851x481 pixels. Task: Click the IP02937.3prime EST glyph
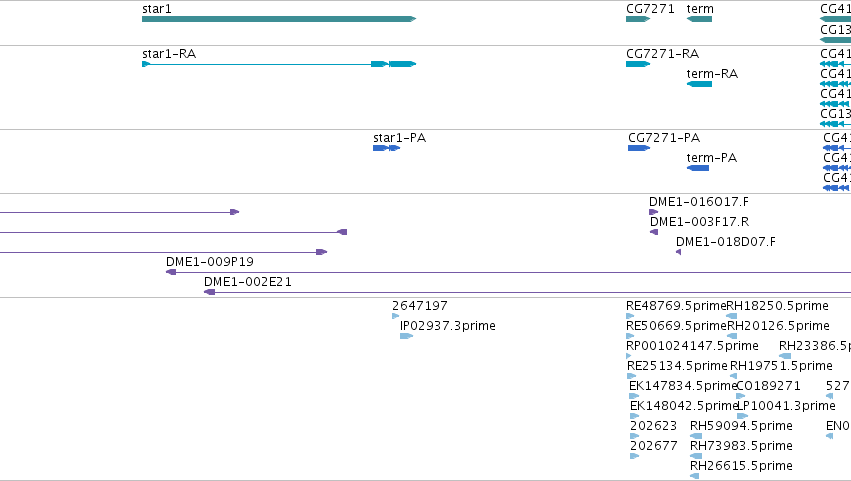point(407,337)
